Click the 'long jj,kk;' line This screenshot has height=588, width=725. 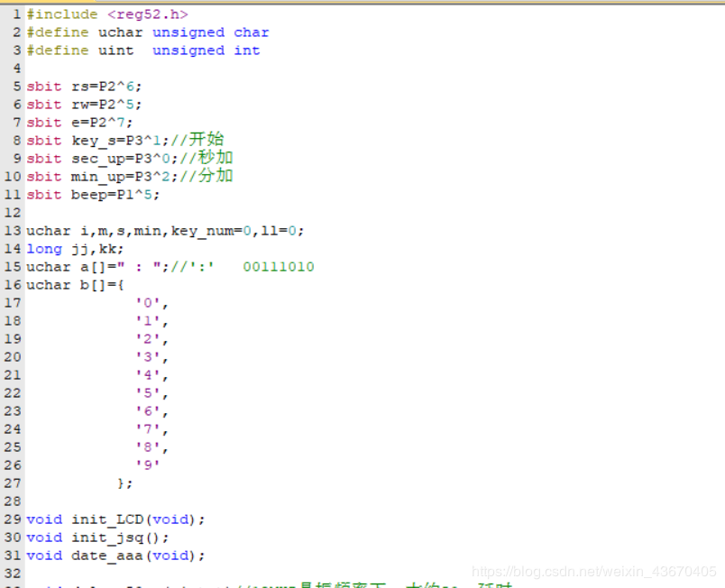(x=75, y=249)
